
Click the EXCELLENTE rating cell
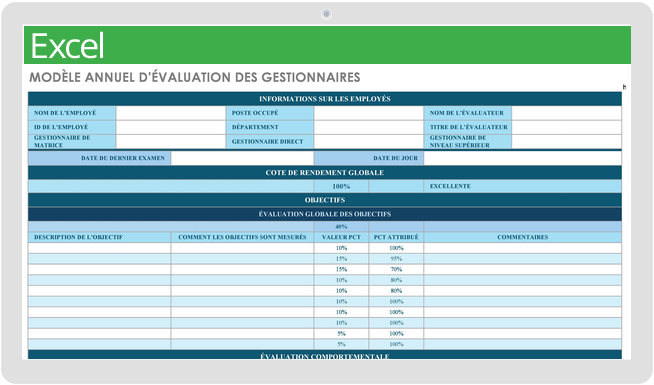click(x=522, y=186)
